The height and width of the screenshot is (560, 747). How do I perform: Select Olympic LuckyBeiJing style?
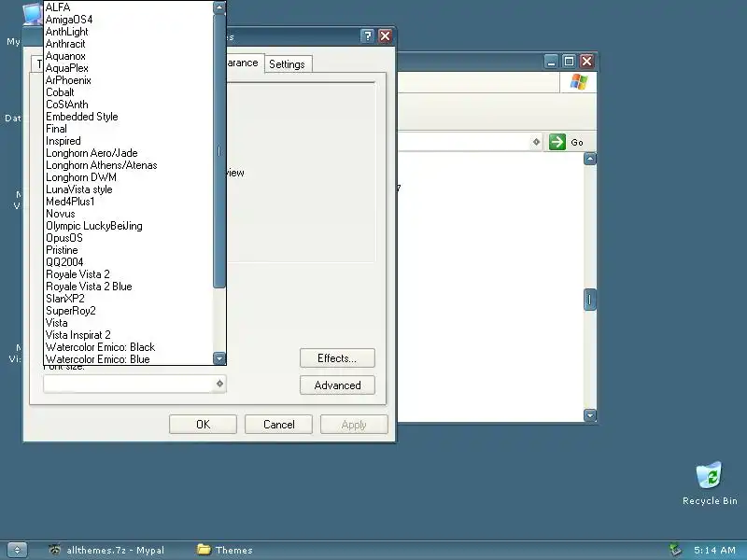click(128, 226)
